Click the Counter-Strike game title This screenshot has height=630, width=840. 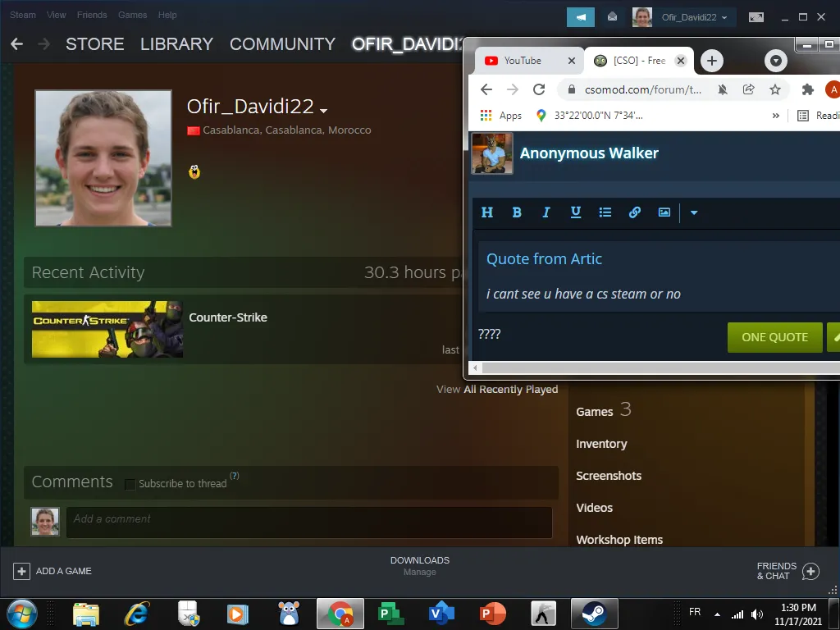[x=228, y=317]
